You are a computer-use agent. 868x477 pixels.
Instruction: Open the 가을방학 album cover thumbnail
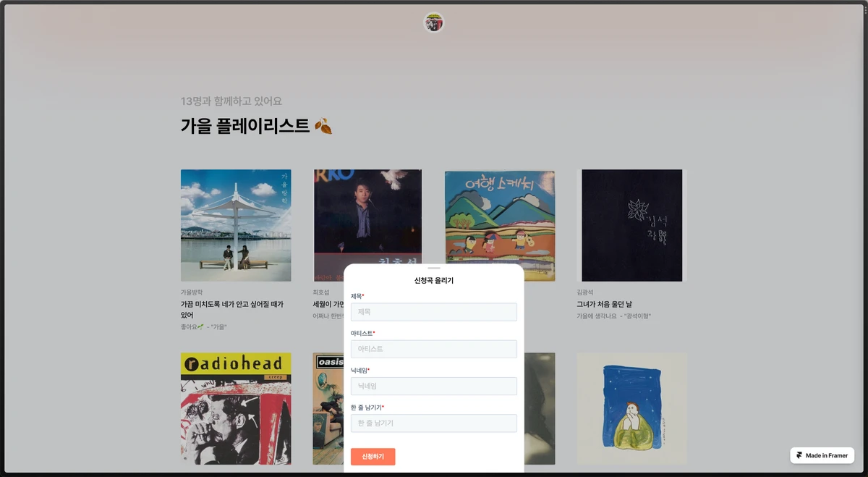click(x=236, y=226)
